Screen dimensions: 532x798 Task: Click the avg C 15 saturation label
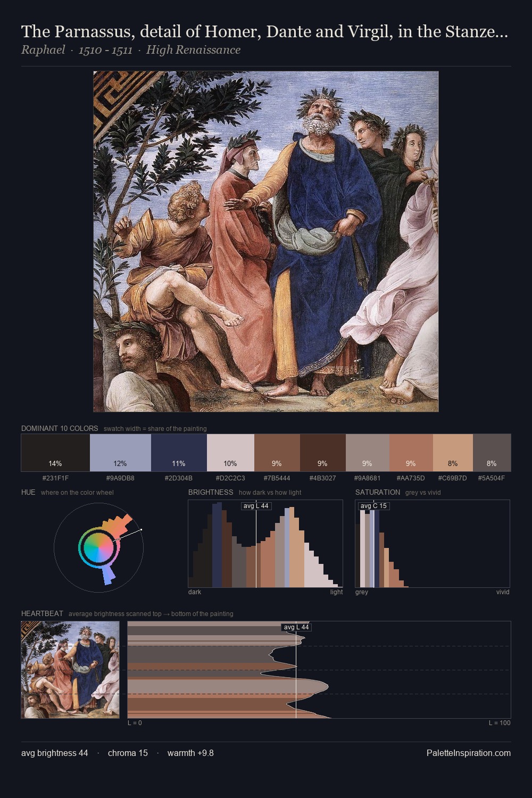[x=373, y=506]
